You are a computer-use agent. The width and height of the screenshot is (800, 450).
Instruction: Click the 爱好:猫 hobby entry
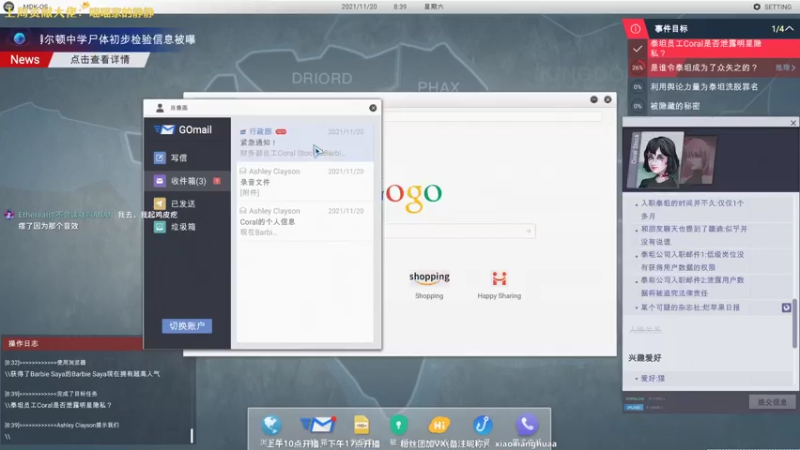coord(653,378)
